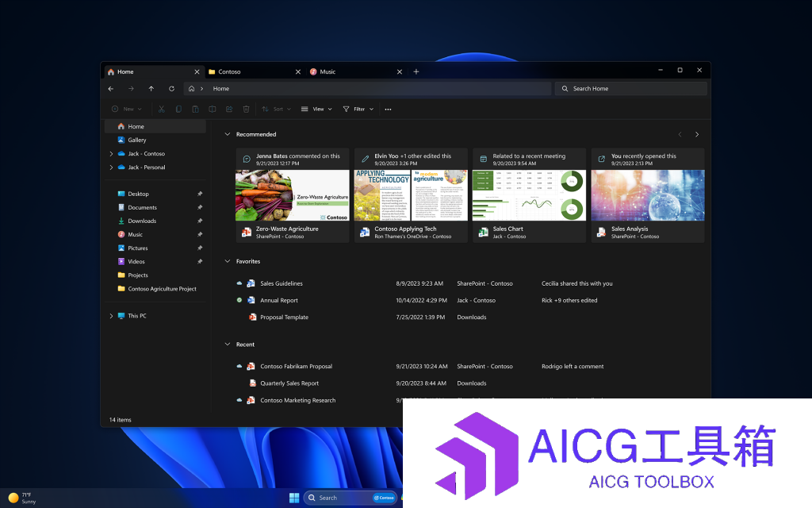
Task: Open the Contoso Applying Tech recommended card
Action: point(412,195)
